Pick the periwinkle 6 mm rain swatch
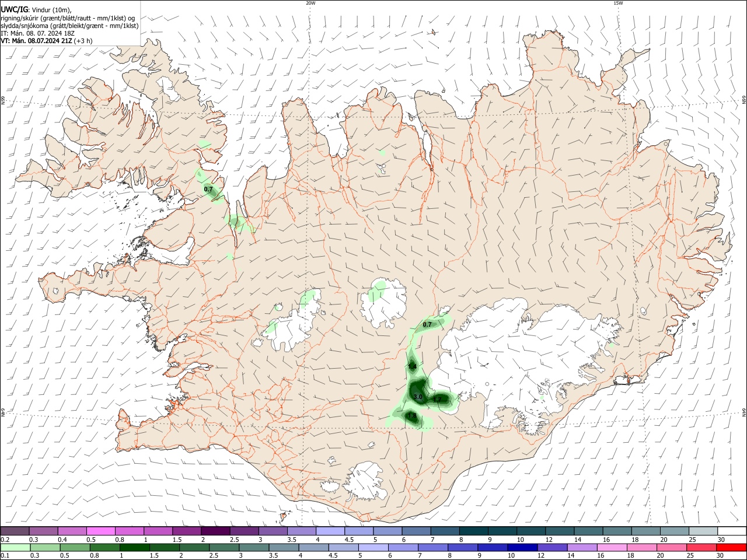The image size is (747, 560). pos(403,547)
